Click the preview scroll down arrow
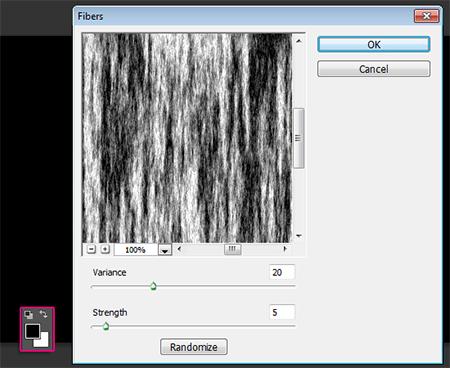450x368 pixels. coord(299,236)
